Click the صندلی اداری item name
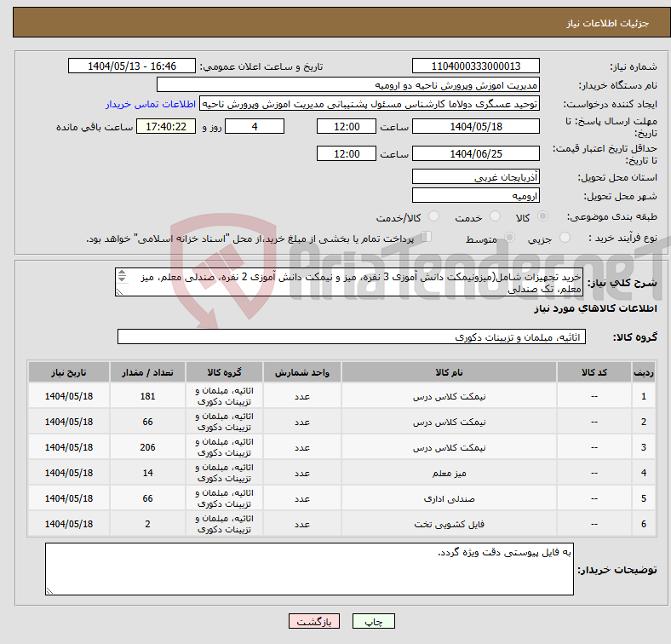The image size is (671, 644). point(449,498)
